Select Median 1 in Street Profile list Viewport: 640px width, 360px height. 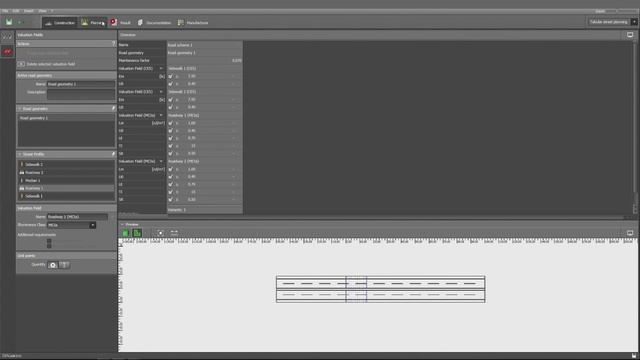point(66,180)
